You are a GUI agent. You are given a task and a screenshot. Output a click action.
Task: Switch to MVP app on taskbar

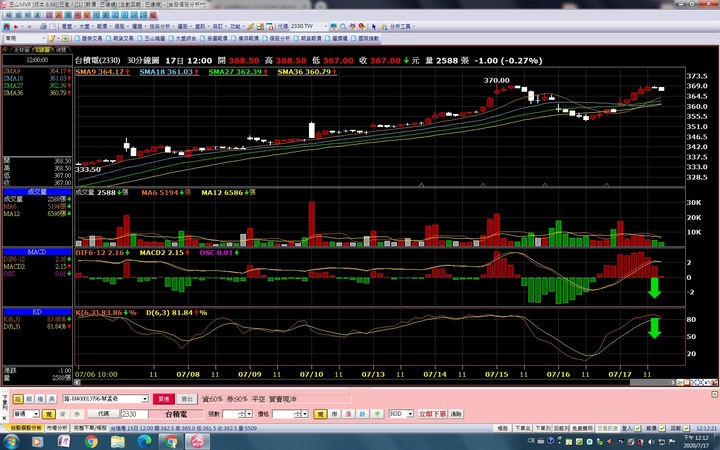(197, 442)
